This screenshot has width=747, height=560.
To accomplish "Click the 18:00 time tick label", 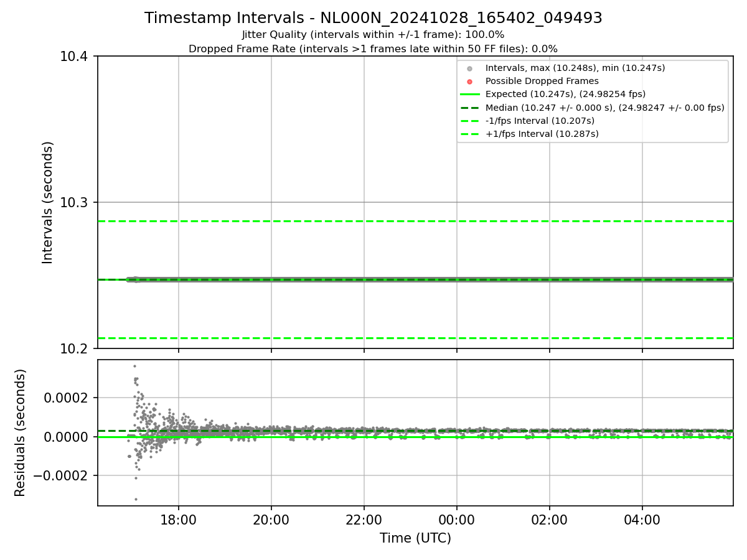I will pos(179,519).
